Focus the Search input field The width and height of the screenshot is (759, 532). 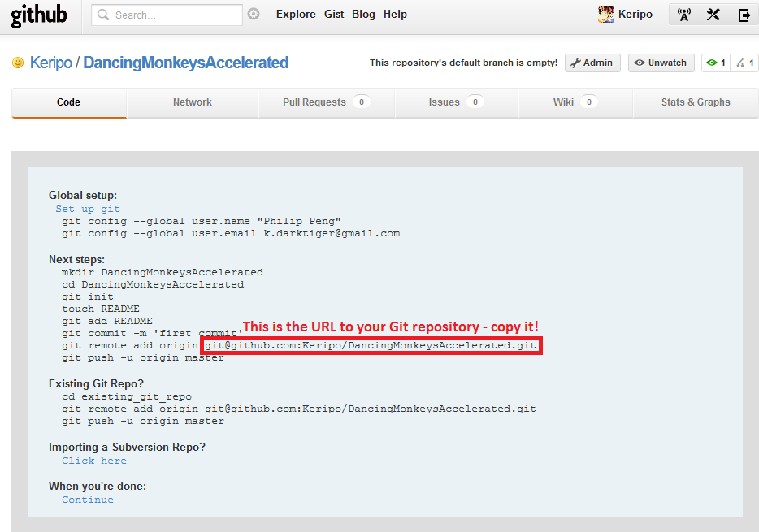pos(167,15)
